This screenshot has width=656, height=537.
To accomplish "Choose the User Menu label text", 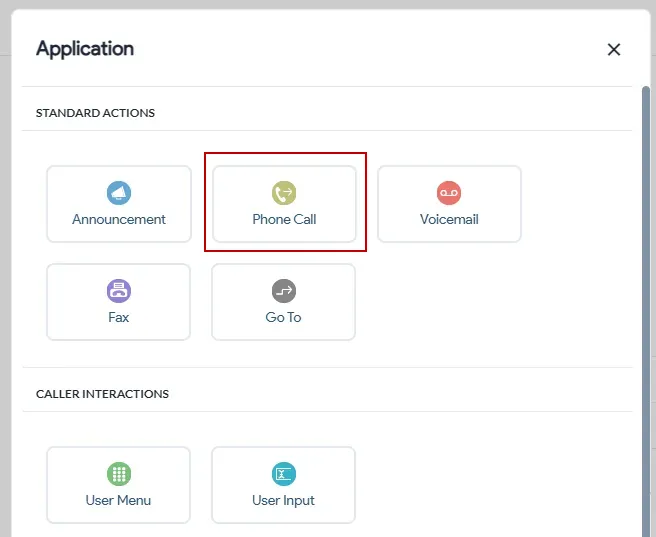I will 119,500.
